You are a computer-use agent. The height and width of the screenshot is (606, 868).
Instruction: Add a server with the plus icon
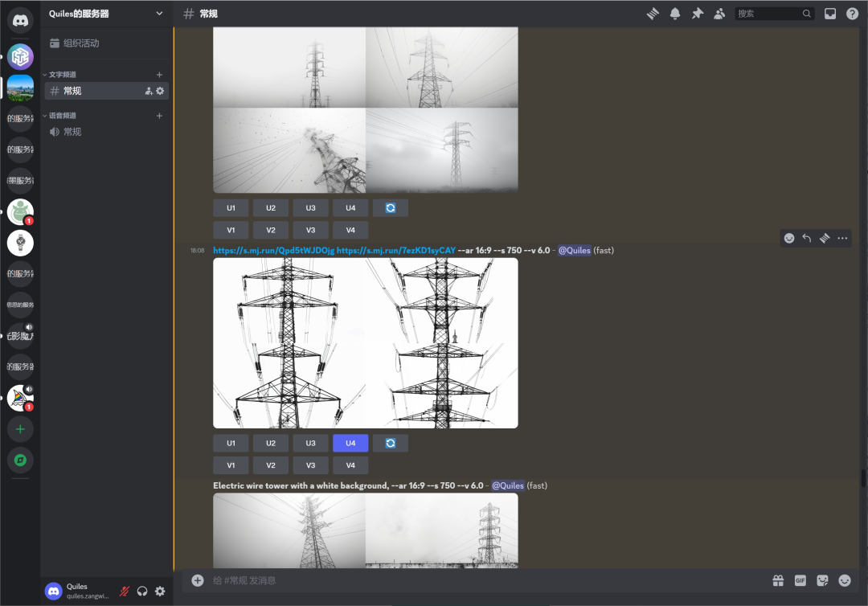point(20,429)
